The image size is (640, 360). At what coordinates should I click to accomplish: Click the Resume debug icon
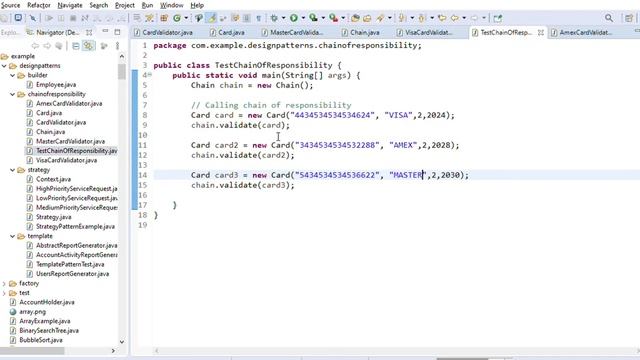49,18
